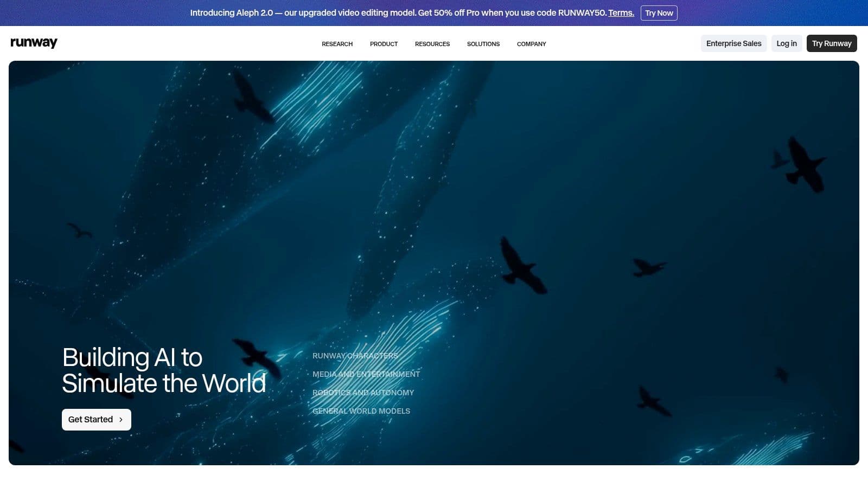Select the Media and Entertainment link
868x488 pixels.
(366, 374)
